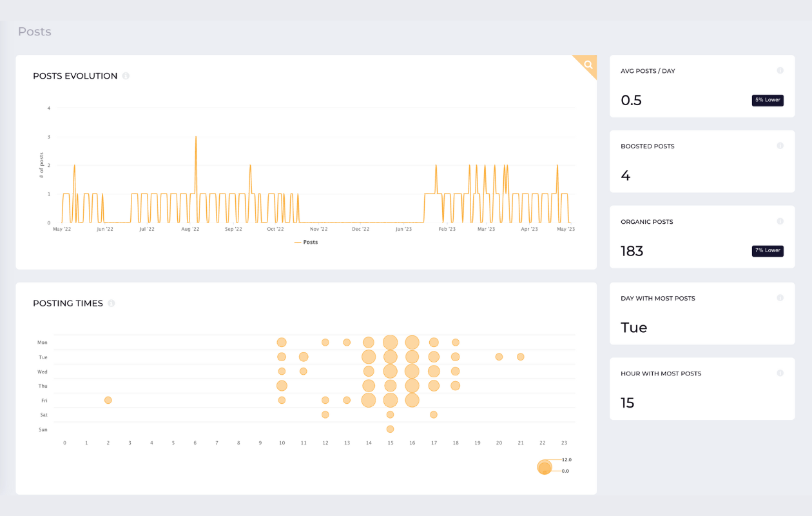Image resolution: width=812 pixels, height=516 pixels.
Task: Click info icon on Organic Posts card
Action: [x=780, y=221]
